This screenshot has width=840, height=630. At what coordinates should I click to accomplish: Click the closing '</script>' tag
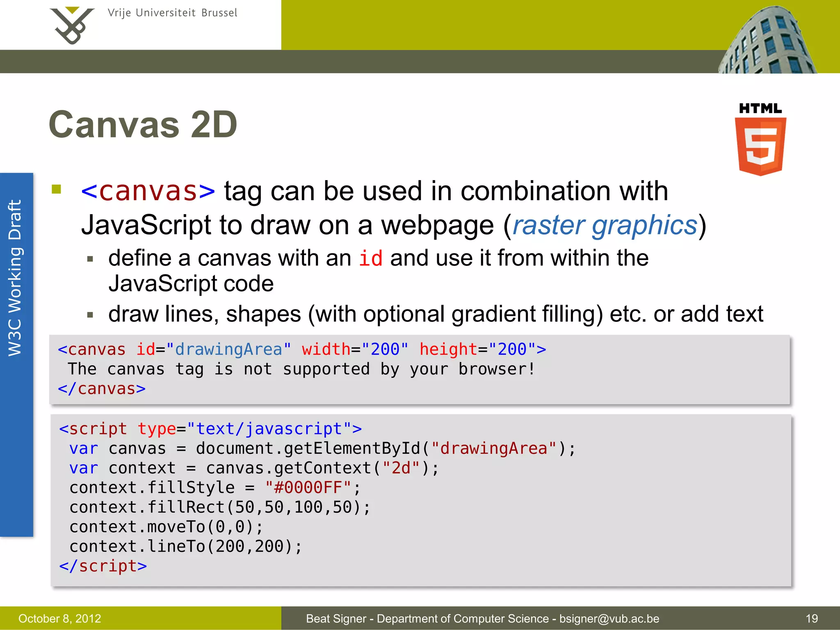click(103, 566)
